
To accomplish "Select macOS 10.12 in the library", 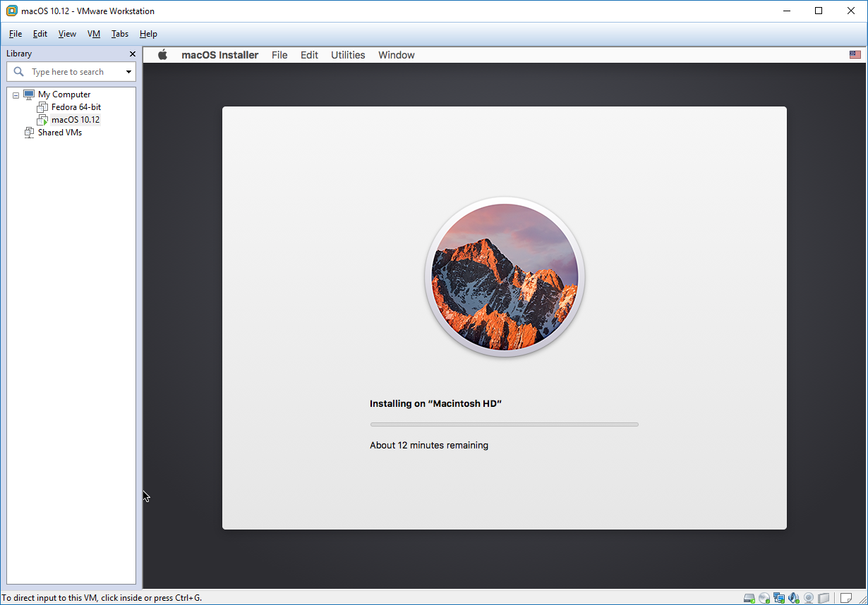I will (x=76, y=120).
